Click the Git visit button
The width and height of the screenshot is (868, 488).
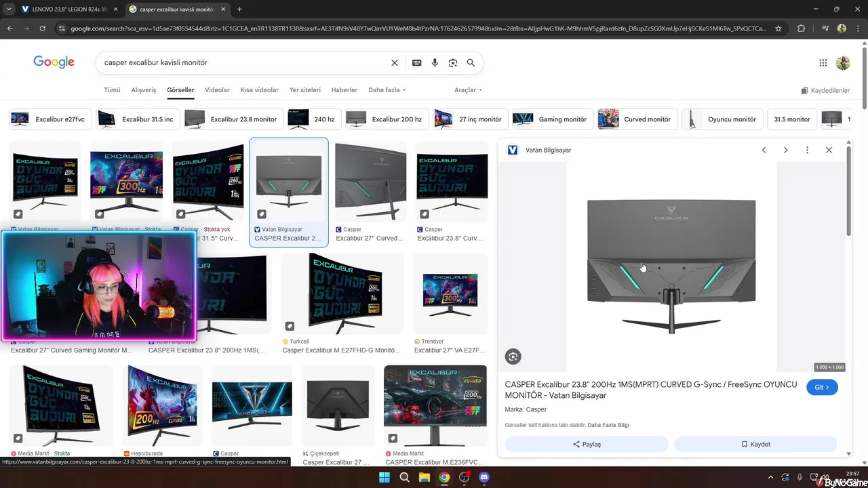[822, 387]
